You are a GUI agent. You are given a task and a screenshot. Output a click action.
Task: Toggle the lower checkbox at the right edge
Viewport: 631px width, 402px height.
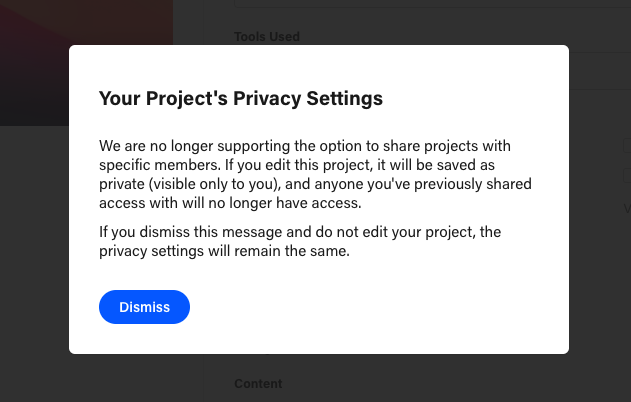click(x=627, y=175)
